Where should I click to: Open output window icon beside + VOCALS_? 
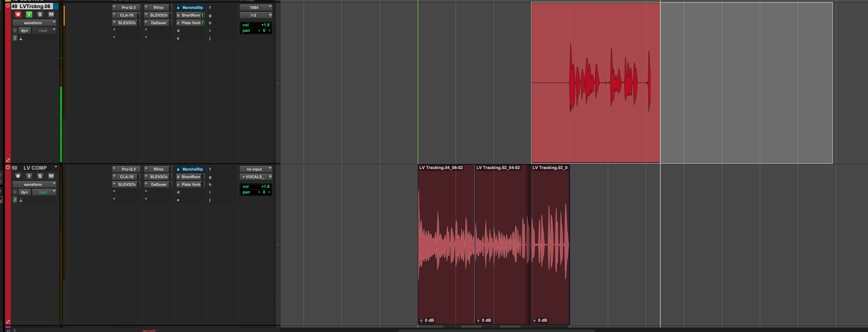(270, 177)
